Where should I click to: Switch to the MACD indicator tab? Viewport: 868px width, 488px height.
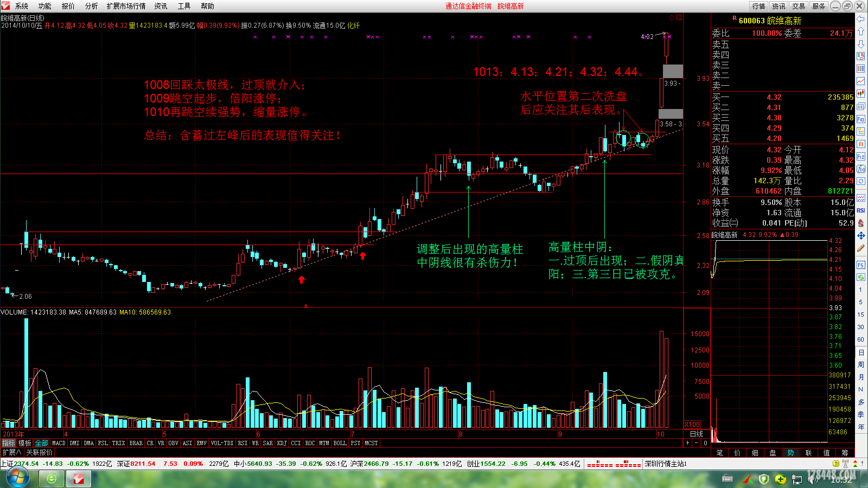click(x=59, y=444)
